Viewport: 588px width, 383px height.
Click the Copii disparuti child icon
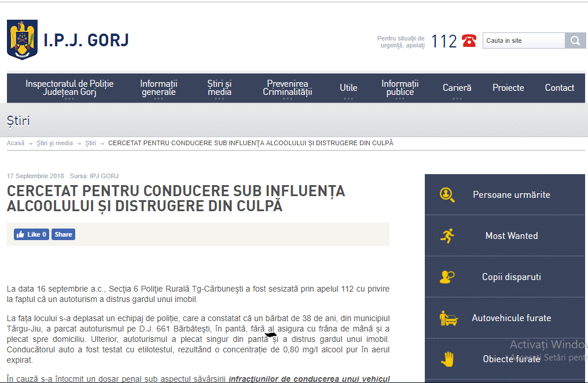click(447, 277)
